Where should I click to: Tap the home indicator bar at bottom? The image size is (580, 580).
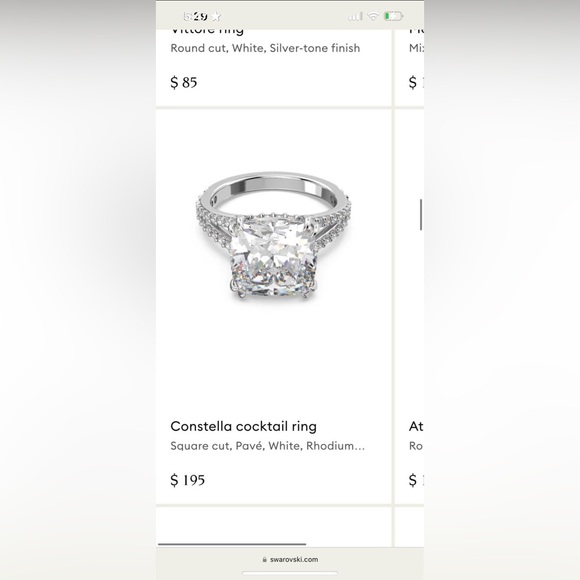coord(290,573)
